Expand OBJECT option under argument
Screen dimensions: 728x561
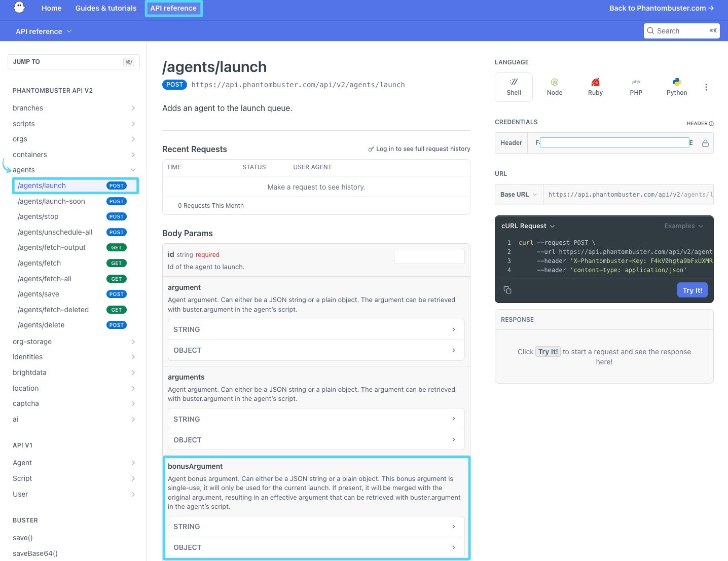coord(316,350)
